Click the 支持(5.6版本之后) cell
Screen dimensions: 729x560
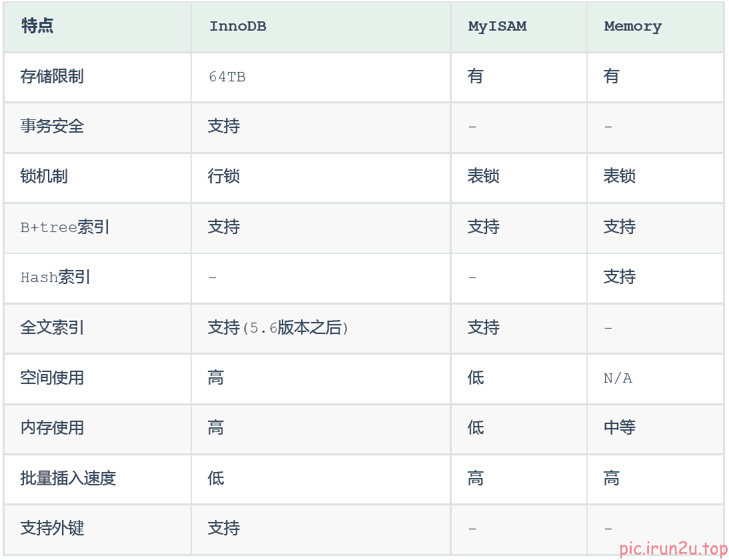[279, 328]
